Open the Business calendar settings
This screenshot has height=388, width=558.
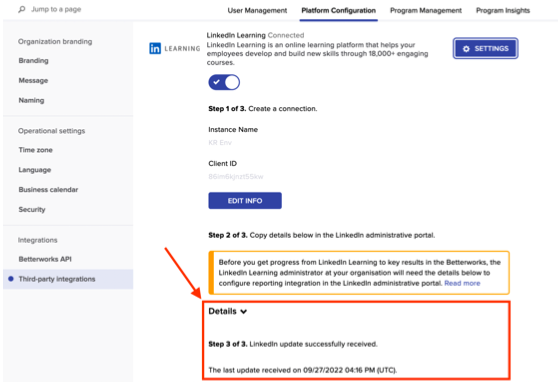click(x=48, y=190)
